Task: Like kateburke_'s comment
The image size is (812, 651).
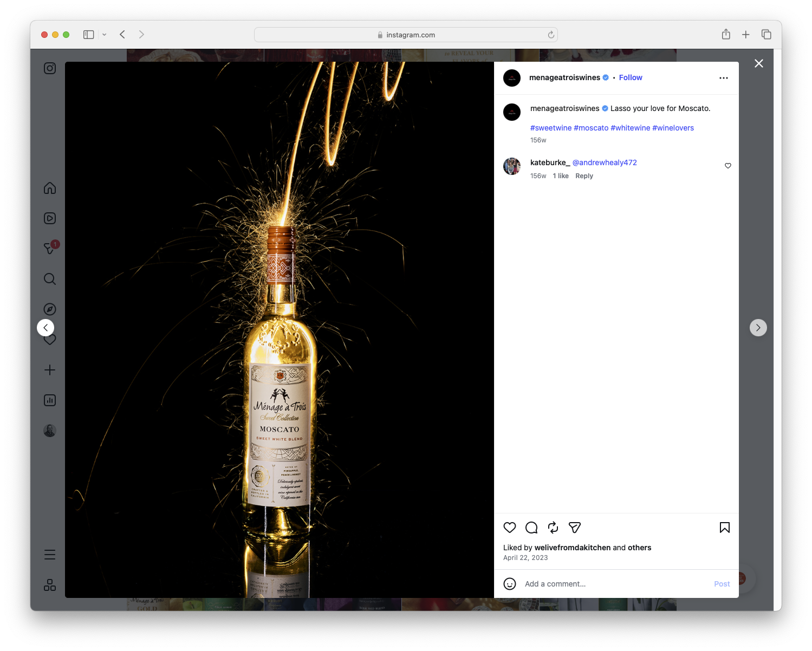Action: tap(727, 166)
